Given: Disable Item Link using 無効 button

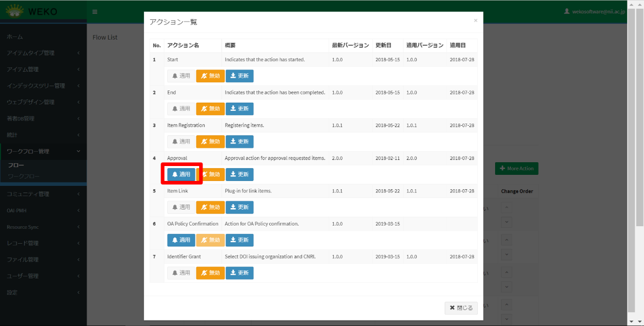Looking at the screenshot, I should pos(210,207).
